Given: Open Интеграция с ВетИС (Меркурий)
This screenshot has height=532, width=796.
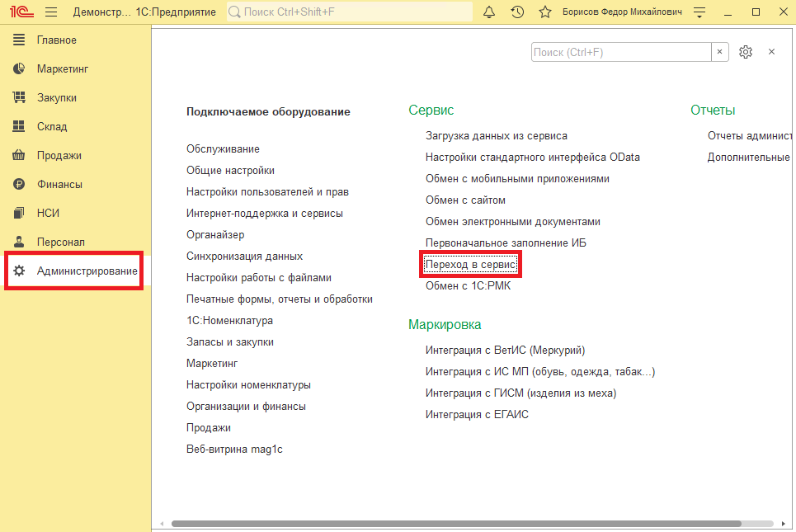Looking at the screenshot, I should 505,351.
